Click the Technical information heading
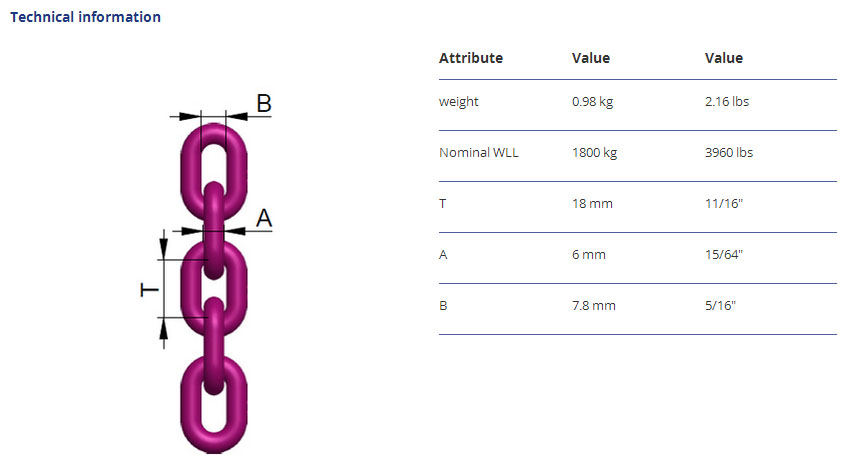845x470 pixels. (x=85, y=17)
